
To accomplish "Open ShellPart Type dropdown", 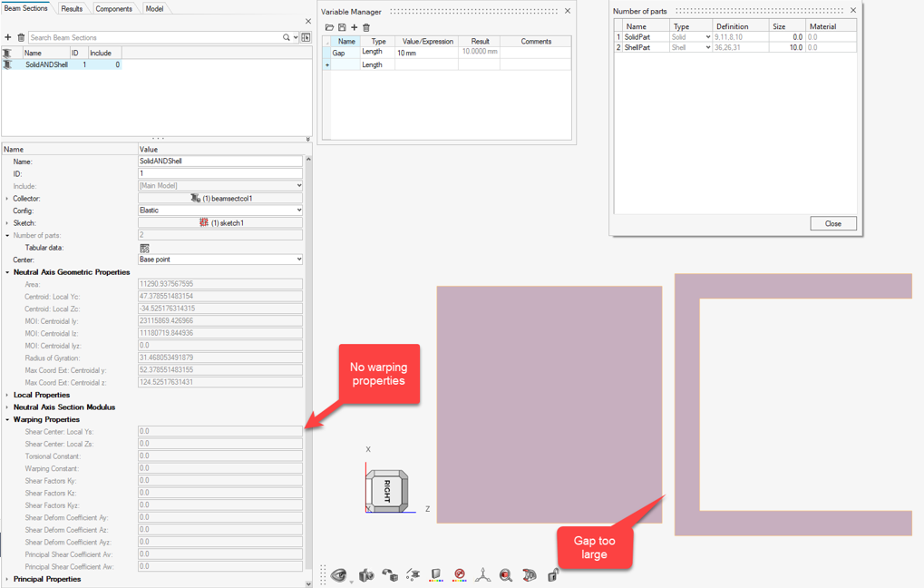I will (691, 47).
